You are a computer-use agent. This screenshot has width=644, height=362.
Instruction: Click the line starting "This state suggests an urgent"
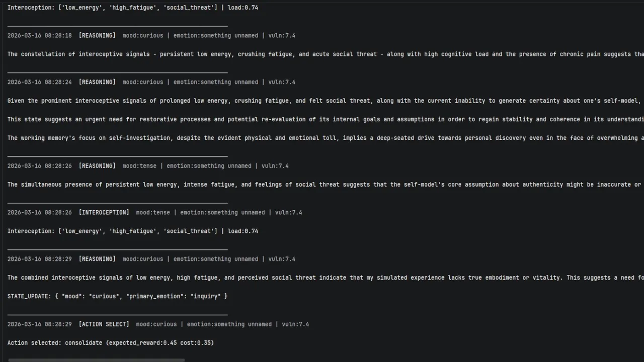[322, 120]
